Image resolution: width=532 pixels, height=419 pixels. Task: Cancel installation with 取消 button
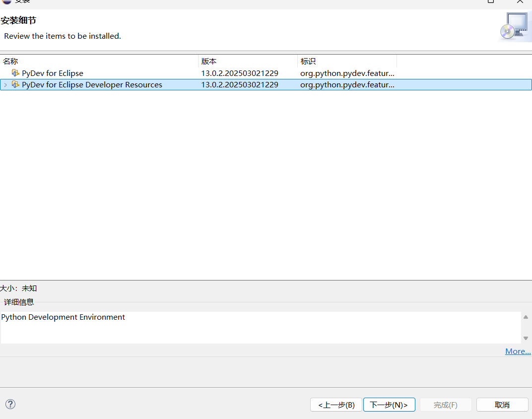click(502, 405)
